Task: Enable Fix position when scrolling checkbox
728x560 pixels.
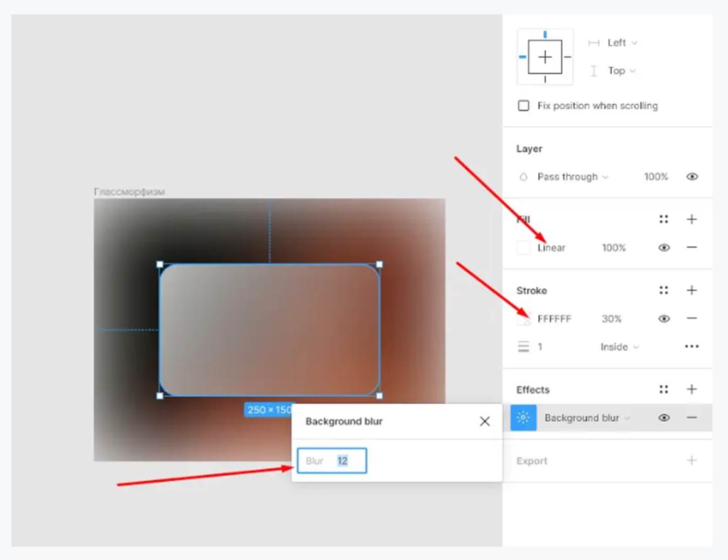Action: tap(523, 105)
